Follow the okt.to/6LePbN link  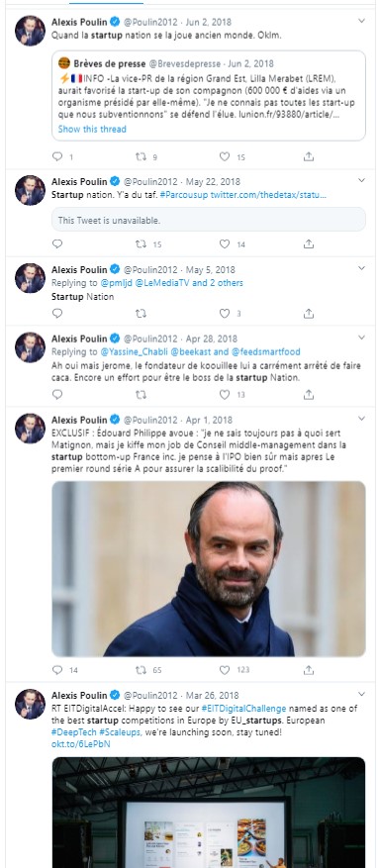(x=81, y=744)
